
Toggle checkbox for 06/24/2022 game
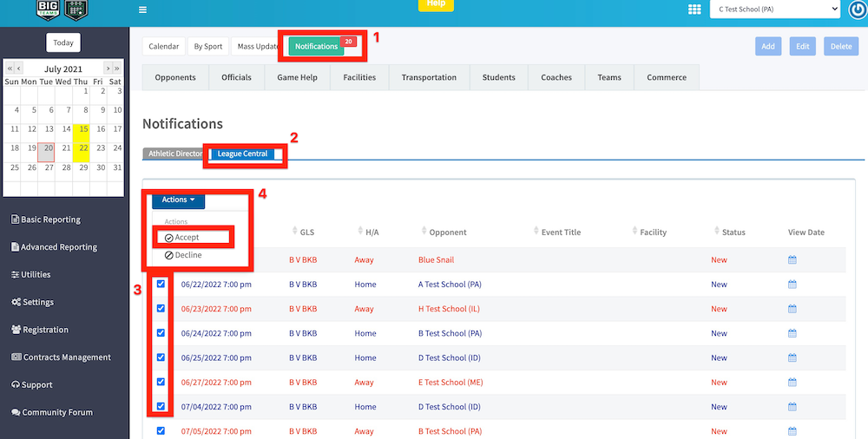[x=161, y=332]
